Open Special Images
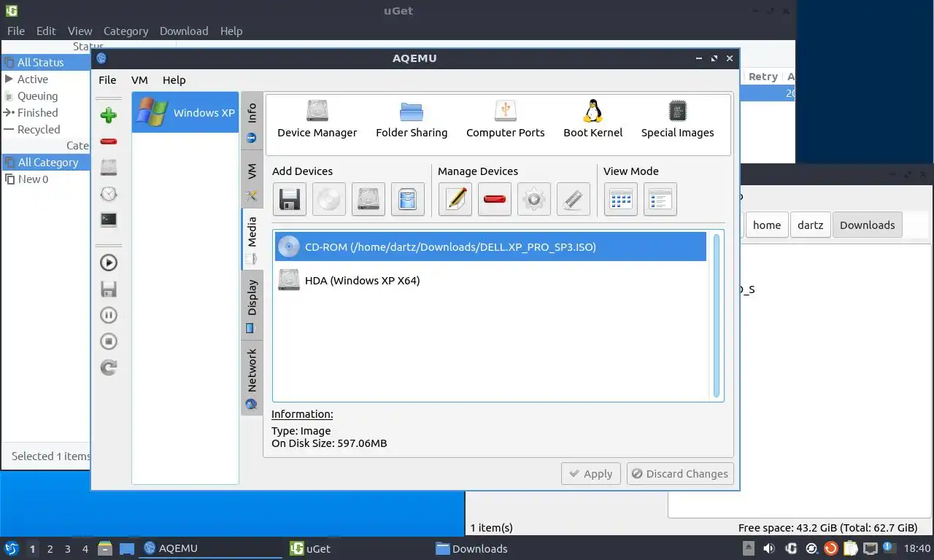Screen dimensions: 934x560 pyautogui.click(x=678, y=120)
